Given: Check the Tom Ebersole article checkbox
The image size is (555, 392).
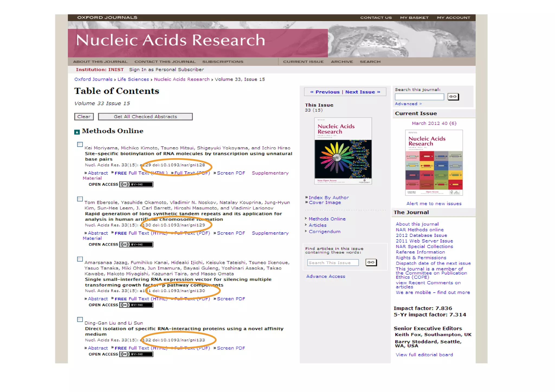Looking at the screenshot, I should (x=80, y=199).
